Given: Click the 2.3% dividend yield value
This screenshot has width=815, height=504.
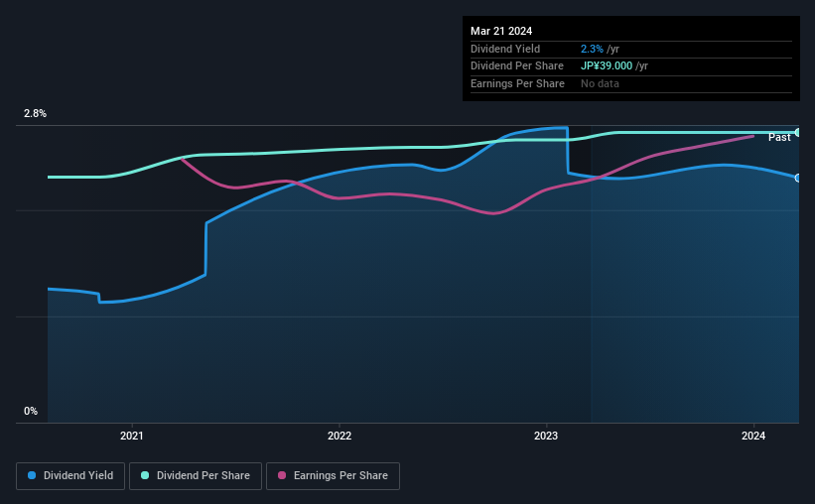Looking at the screenshot, I should pos(592,49).
